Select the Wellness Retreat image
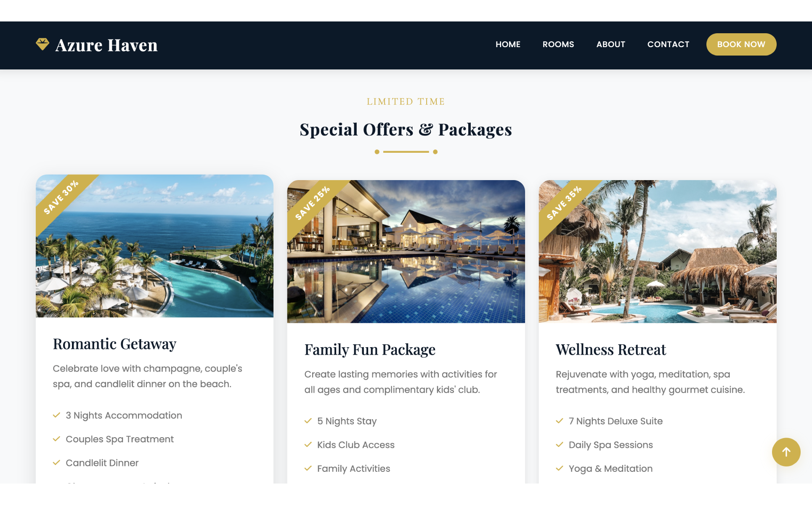 (658, 252)
